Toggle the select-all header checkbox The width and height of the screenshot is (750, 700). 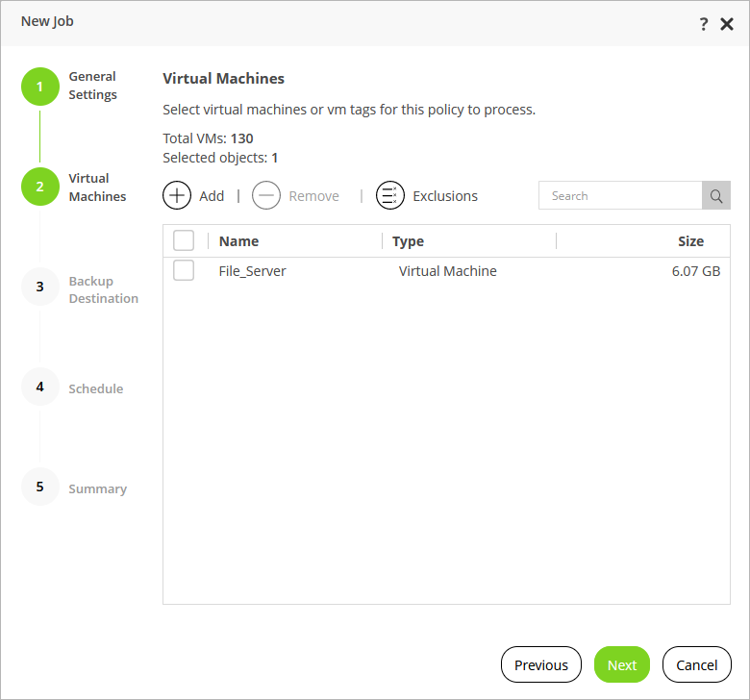click(x=184, y=240)
